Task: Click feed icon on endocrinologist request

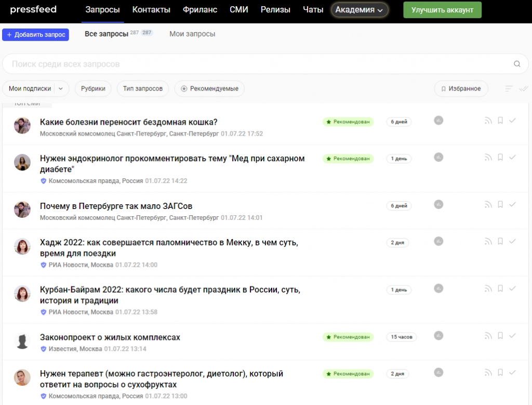Action: point(488,157)
